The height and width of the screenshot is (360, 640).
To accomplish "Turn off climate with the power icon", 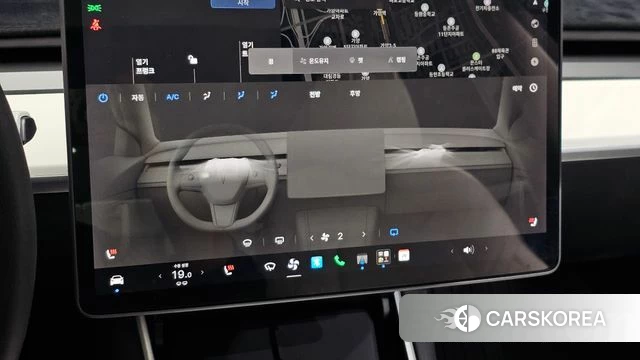I will 103,98.
